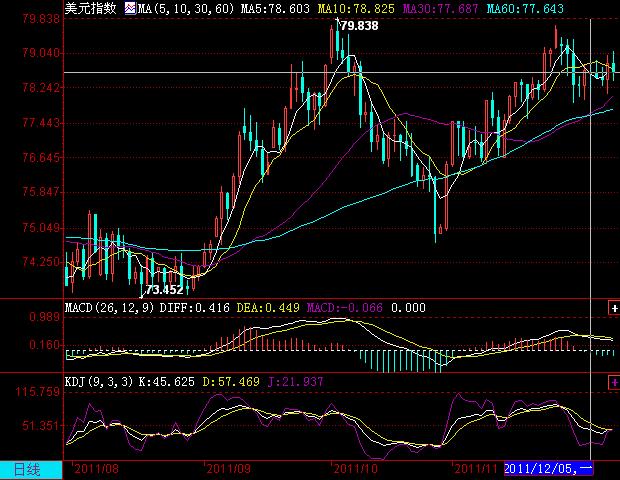Click the MA indicator icon beside 美元指数
Image resolution: width=620 pixels, height=480 pixels.
click(130, 8)
